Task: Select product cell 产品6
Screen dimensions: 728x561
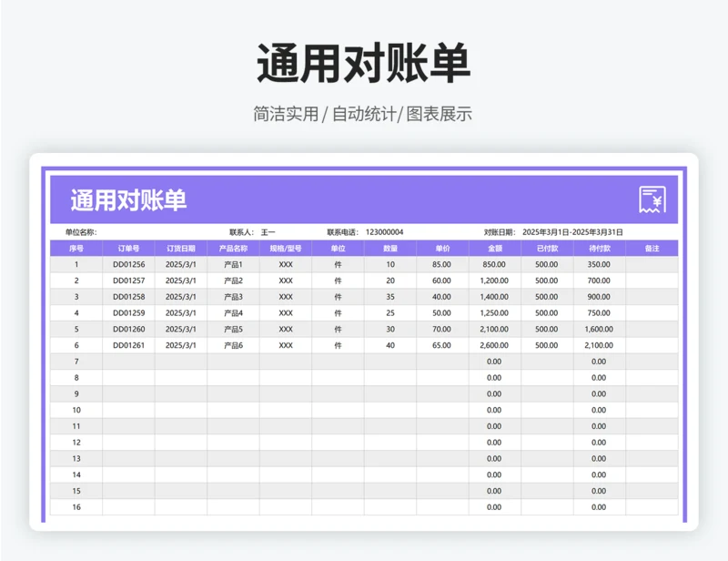Action: tap(233, 345)
